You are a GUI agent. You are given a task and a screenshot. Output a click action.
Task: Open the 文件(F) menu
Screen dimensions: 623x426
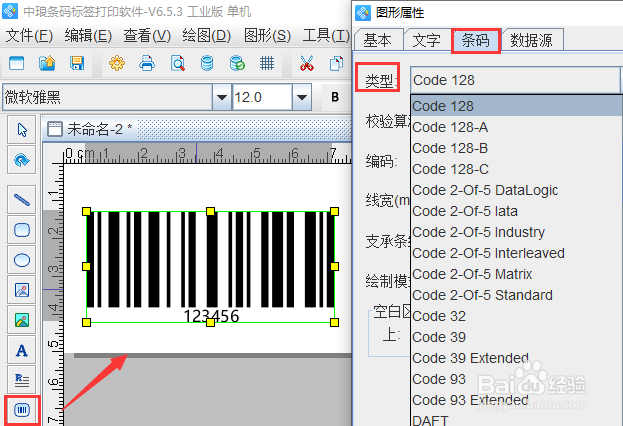pyautogui.click(x=29, y=36)
